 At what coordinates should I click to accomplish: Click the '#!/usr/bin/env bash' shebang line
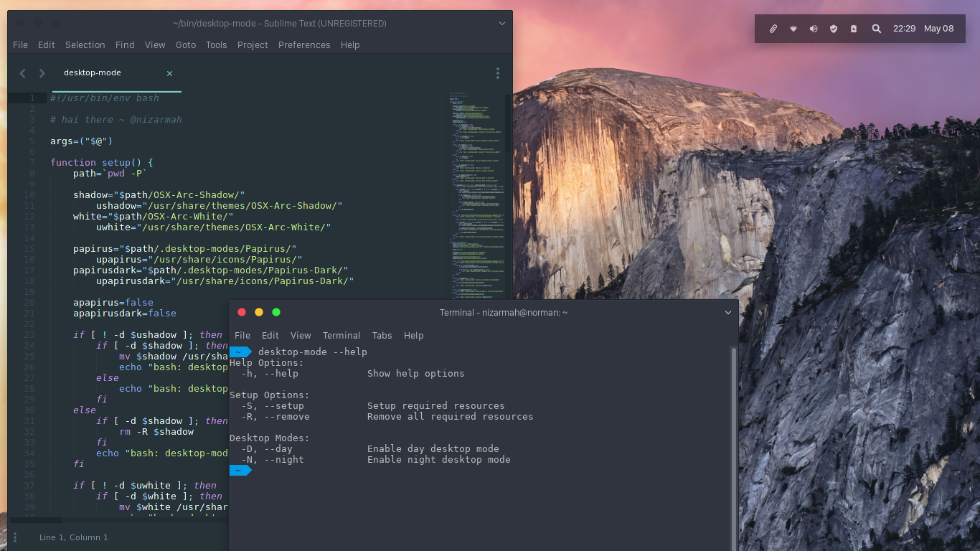click(105, 98)
